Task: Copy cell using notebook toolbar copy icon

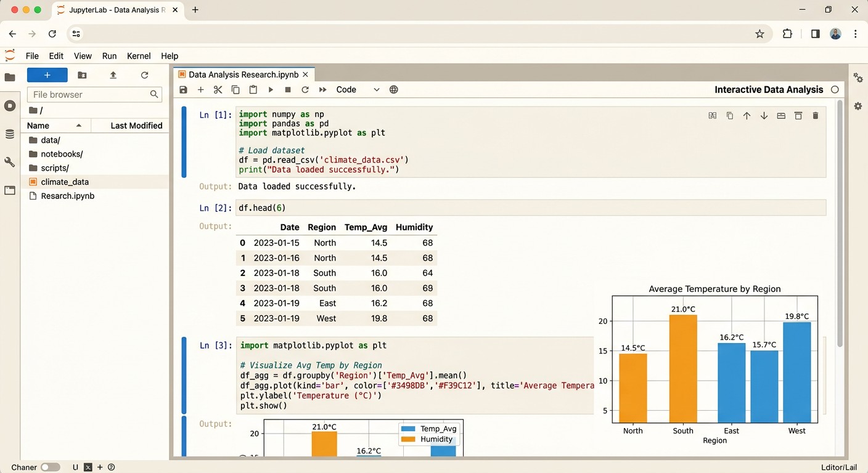Action: click(x=235, y=90)
